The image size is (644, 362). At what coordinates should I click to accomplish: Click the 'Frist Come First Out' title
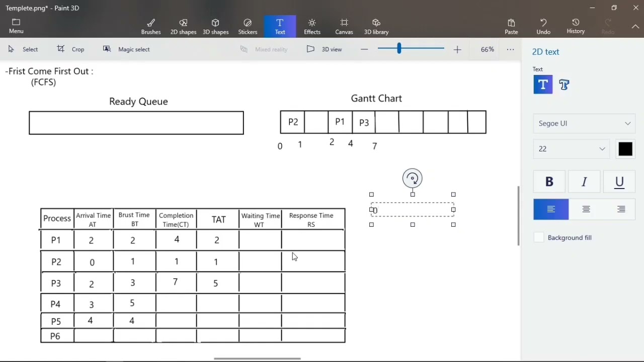49,71
